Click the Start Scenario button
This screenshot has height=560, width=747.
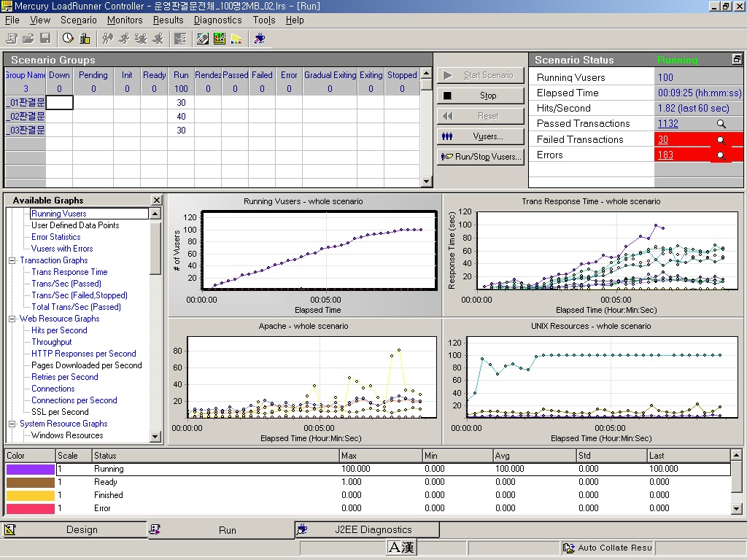[x=480, y=75]
